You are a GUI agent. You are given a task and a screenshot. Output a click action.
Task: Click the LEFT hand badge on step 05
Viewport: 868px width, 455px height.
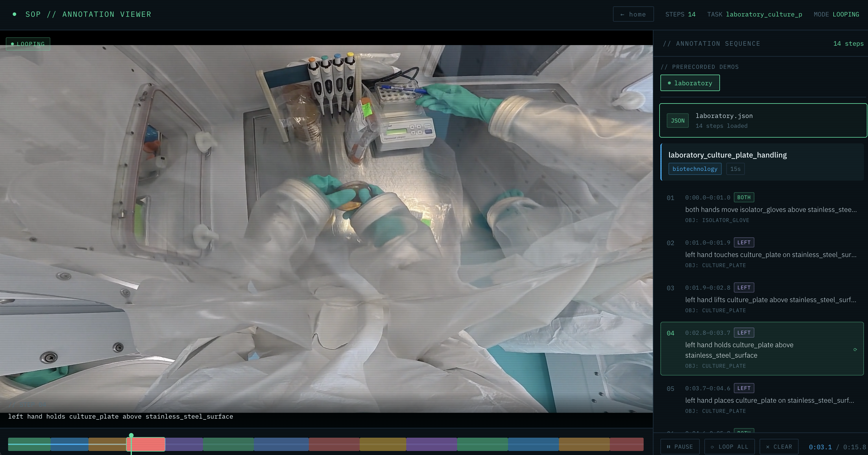pyautogui.click(x=744, y=388)
